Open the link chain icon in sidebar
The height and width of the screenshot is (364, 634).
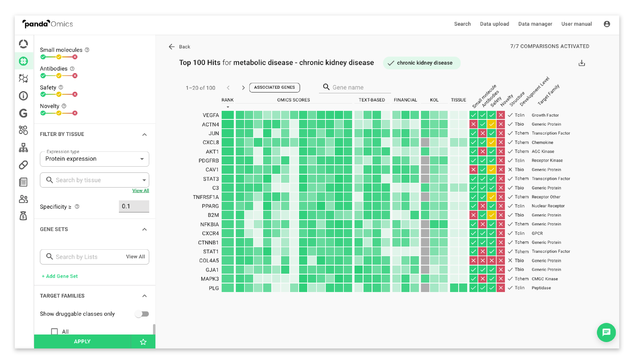point(24,165)
